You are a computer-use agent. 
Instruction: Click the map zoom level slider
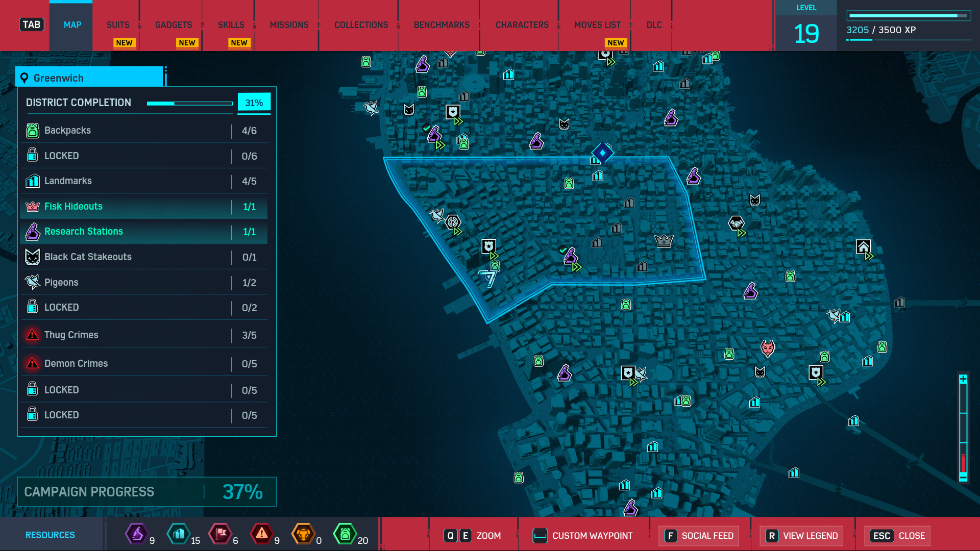(x=963, y=427)
